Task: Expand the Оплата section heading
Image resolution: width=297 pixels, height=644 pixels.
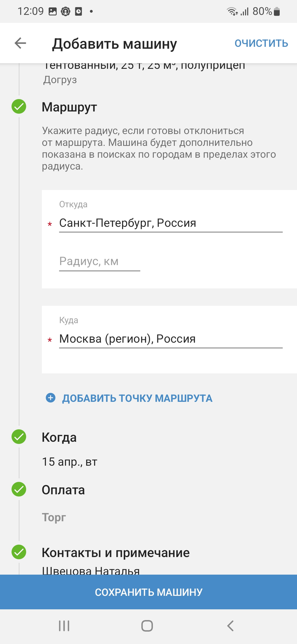Action: click(x=63, y=490)
